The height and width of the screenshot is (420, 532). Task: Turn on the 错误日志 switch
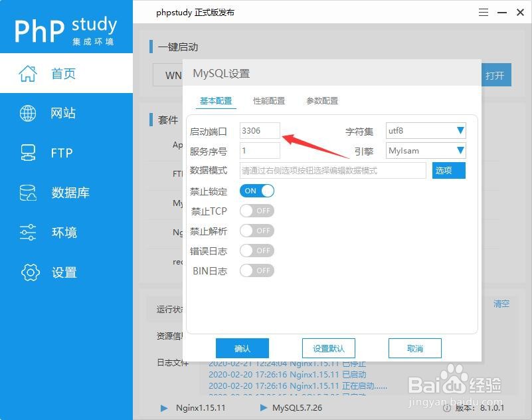257,251
